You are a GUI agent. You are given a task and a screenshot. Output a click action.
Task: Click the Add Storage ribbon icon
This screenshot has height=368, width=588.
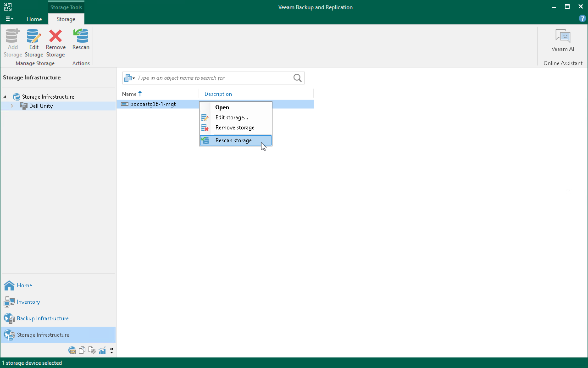click(x=13, y=36)
